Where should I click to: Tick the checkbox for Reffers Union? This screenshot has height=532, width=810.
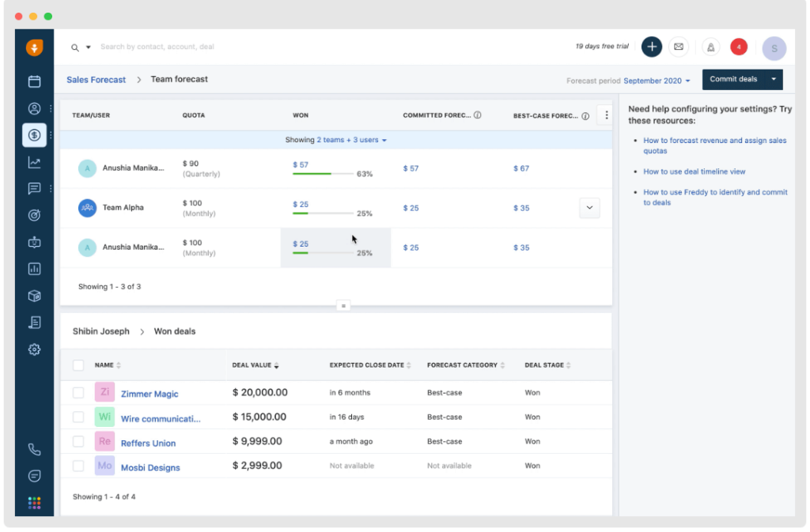78,442
